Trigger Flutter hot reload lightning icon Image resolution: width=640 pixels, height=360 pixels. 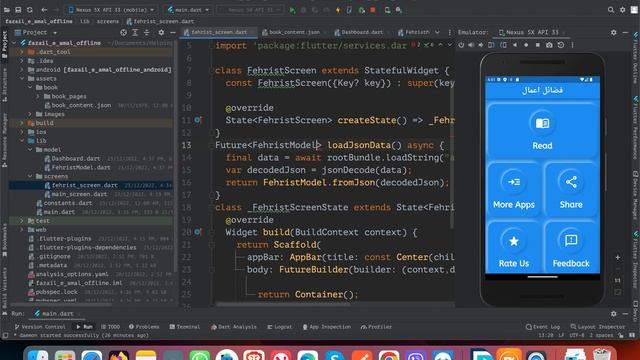pos(338,10)
